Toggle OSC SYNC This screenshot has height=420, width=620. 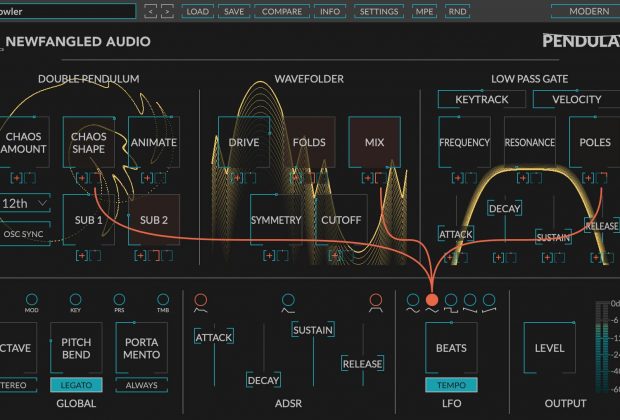(x=25, y=234)
